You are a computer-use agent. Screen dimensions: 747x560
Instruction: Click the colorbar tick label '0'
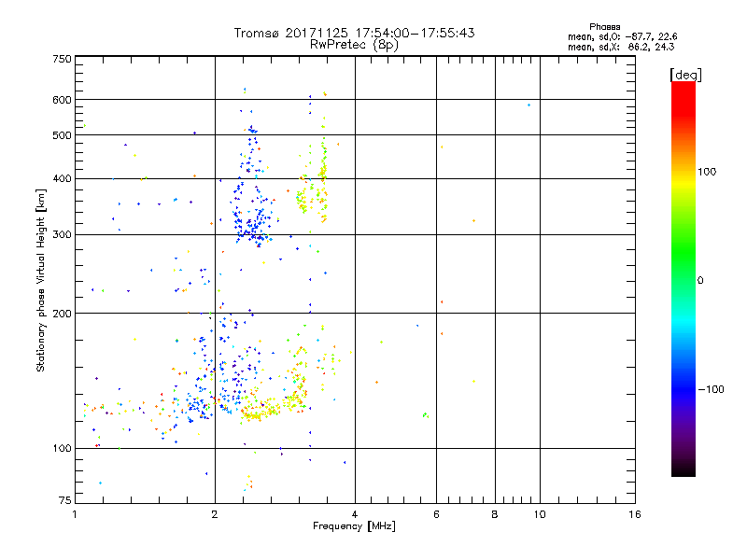[x=700, y=281]
